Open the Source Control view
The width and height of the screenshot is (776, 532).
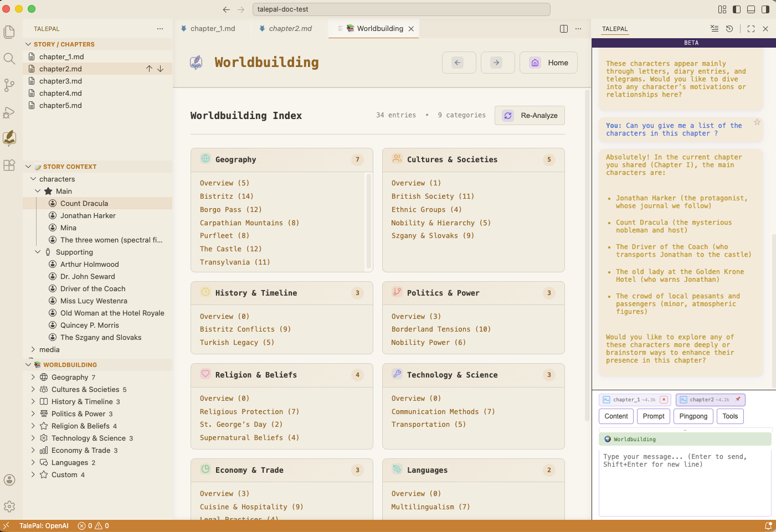[9, 85]
